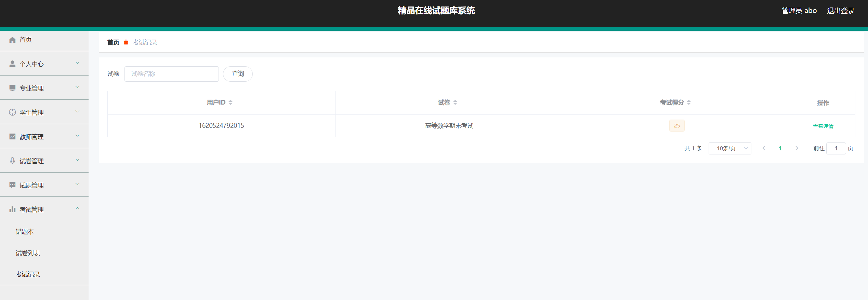This screenshot has height=300, width=868.
Task: Click score badge 25
Action: [x=677, y=126]
